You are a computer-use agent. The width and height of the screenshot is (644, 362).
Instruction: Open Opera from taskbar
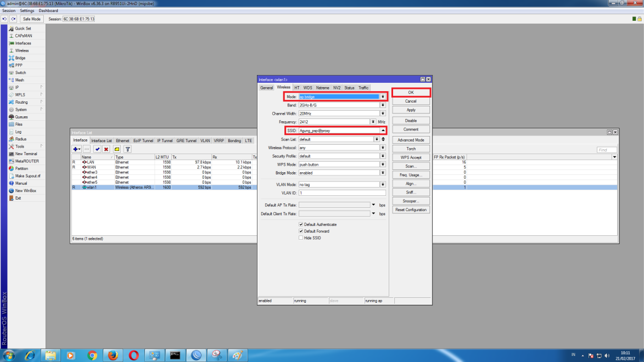(x=133, y=355)
